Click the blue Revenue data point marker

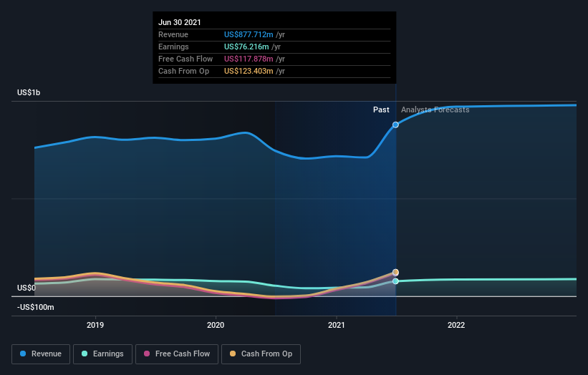(x=395, y=125)
